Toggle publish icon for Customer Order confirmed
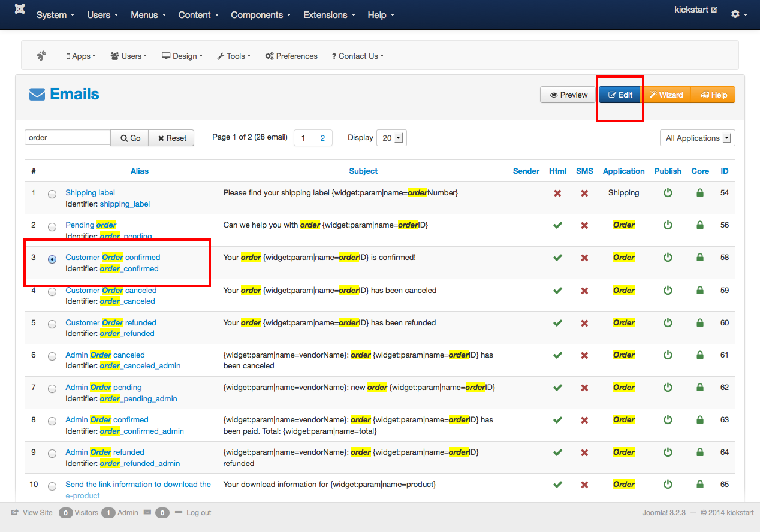760x532 pixels. coord(668,258)
